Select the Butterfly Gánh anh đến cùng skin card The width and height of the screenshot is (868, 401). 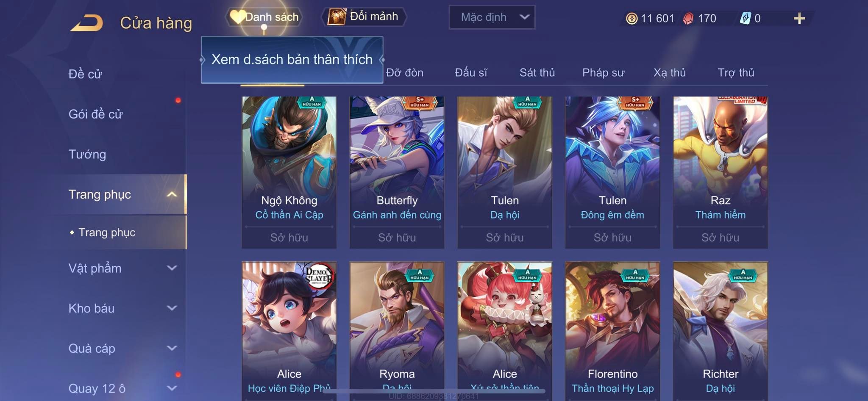(397, 172)
